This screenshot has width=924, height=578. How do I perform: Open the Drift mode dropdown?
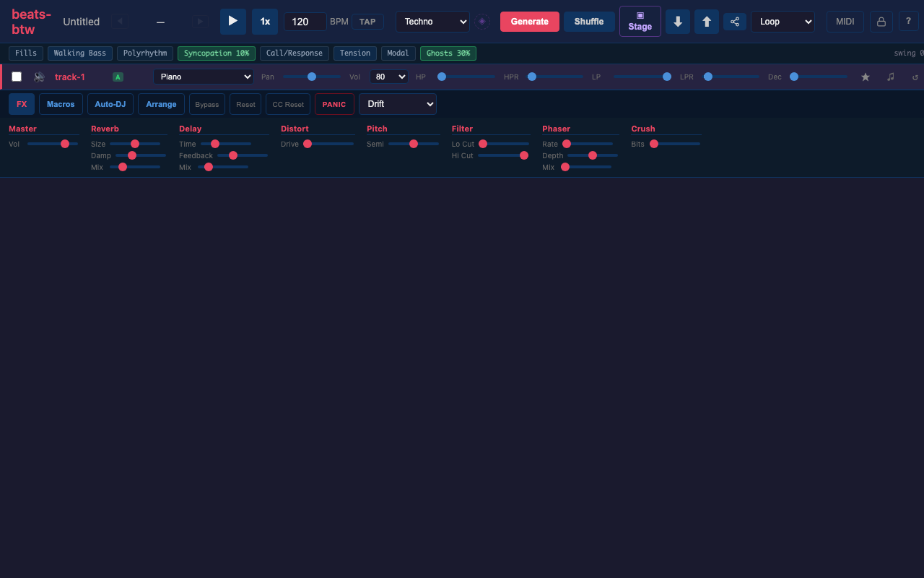coord(397,103)
